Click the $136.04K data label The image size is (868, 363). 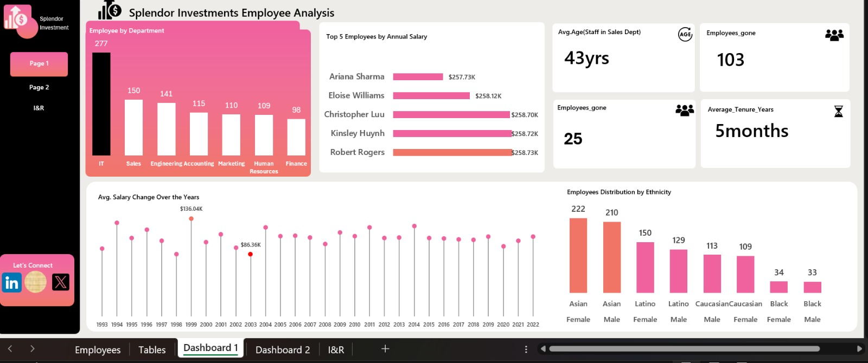(x=192, y=209)
